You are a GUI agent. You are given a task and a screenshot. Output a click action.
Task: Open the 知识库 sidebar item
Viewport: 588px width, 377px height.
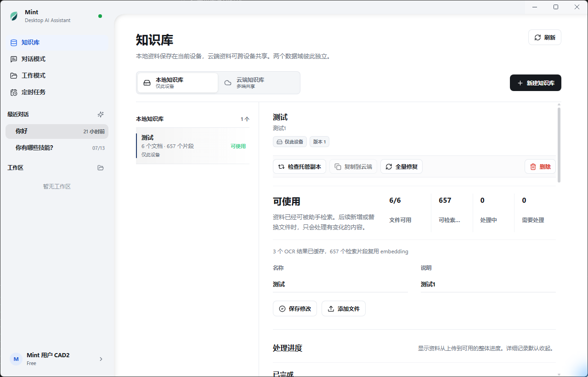tap(57, 42)
